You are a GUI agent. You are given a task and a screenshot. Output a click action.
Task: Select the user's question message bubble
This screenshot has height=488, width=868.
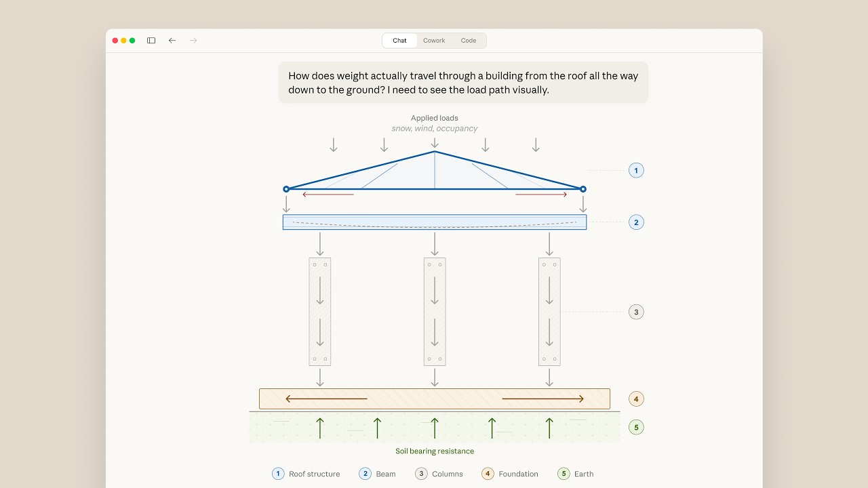(463, 83)
